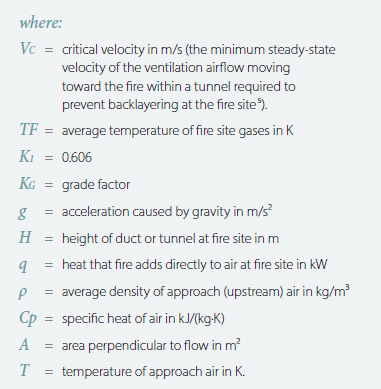Click the text 'grade factor'
The width and height of the screenshot is (381, 389).
pyautogui.click(x=96, y=184)
